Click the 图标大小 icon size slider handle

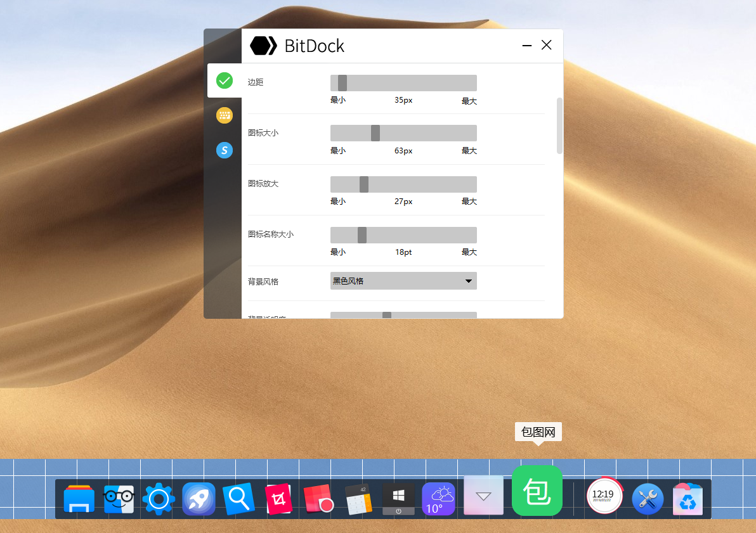point(375,133)
